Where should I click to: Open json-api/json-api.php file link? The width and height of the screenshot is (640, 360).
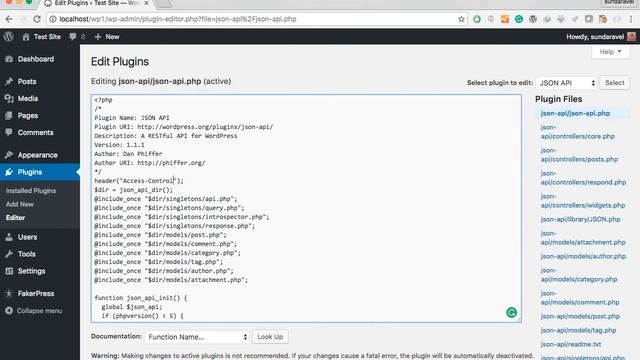click(x=575, y=113)
